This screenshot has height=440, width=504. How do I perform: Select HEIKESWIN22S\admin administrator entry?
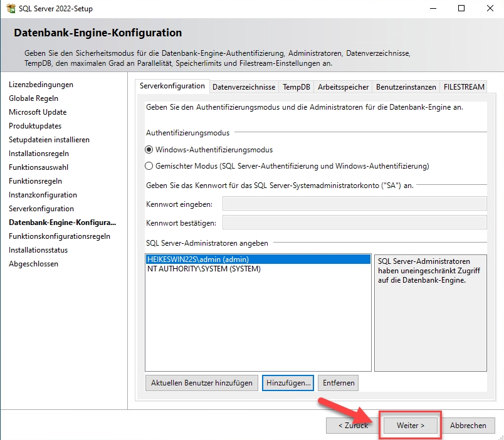[x=258, y=259]
